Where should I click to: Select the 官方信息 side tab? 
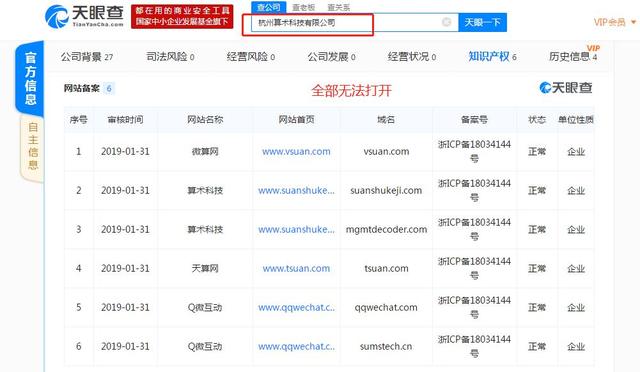tap(30, 78)
